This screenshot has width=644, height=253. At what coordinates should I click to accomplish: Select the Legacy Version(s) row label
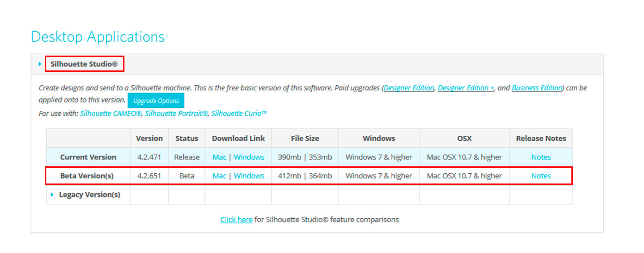[x=90, y=195]
